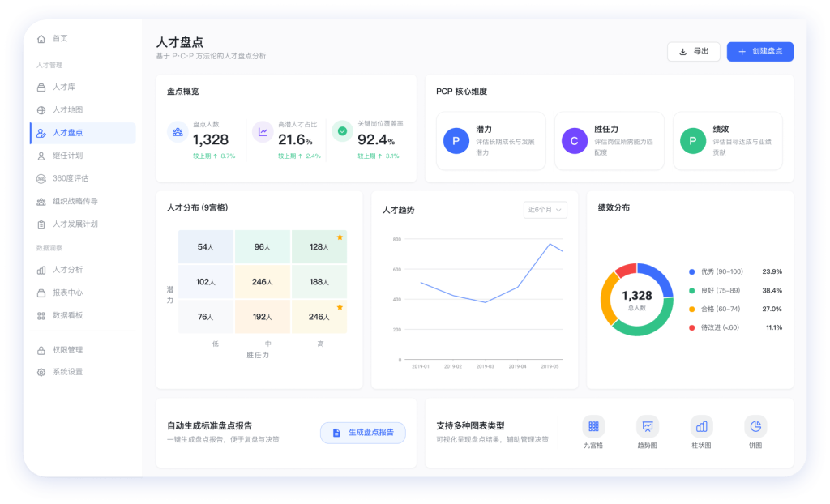Image resolution: width=830 pixels, height=504 pixels.
Task: Click the star on the 128人 cell
Action: click(x=340, y=237)
